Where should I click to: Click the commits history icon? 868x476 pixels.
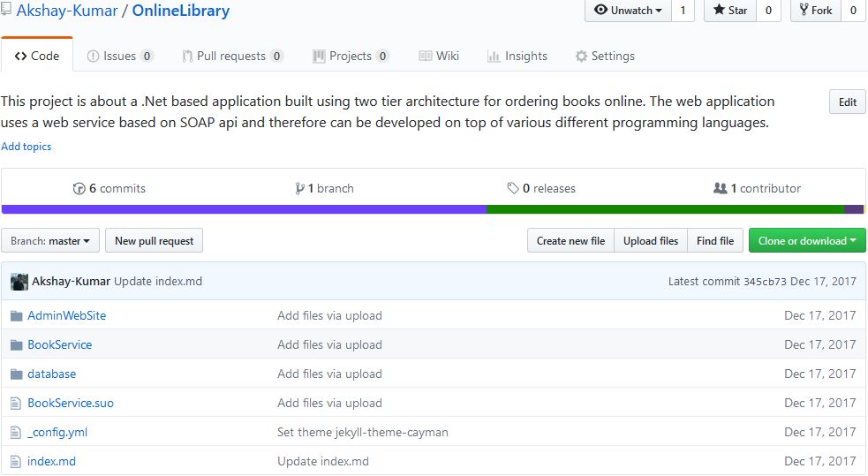[x=79, y=189]
